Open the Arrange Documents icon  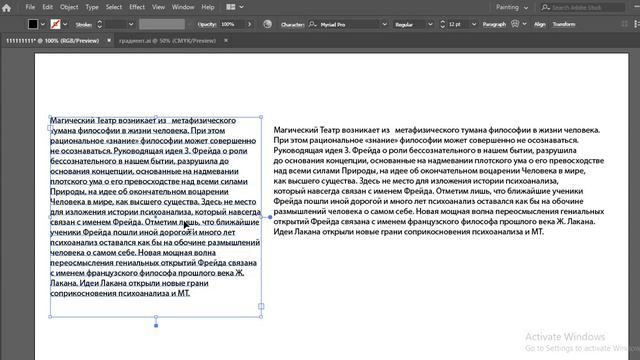[231, 7]
